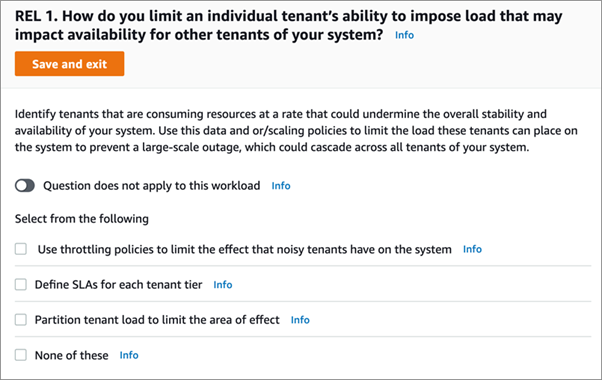Click the 'Partition tenant load to limit' label text
602x380 pixels.
click(157, 320)
